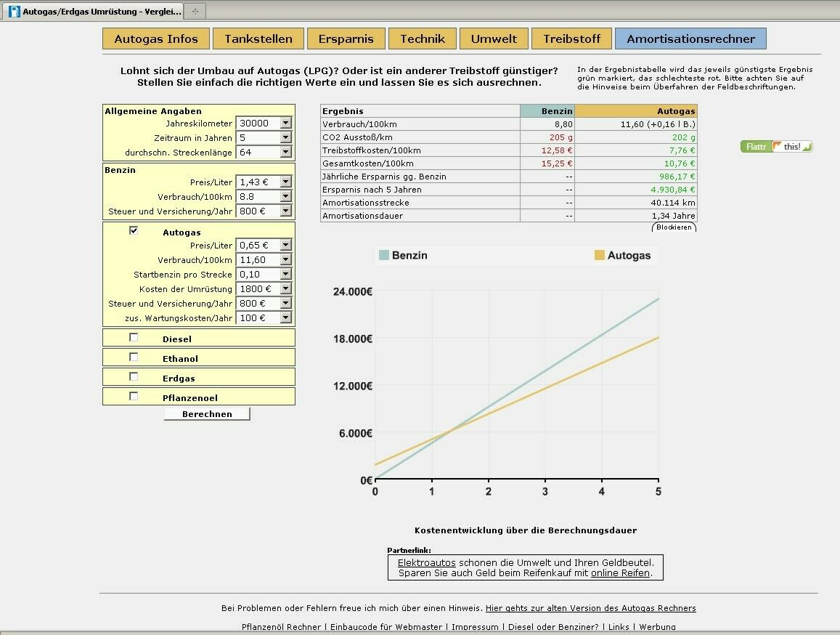Click the browser tab favicon icon
This screenshot has height=635, width=840.
click(15, 11)
